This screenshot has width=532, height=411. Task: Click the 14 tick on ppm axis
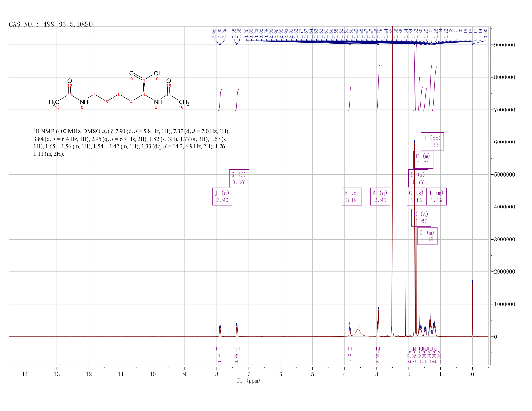tap(25, 374)
